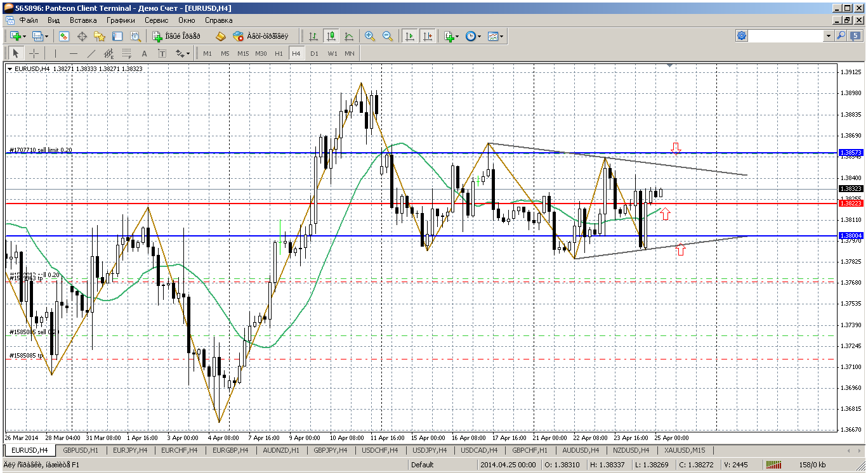Expand the search box dropdown arrow
The width and height of the screenshot is (868, 473).
[x=829, y=36]
